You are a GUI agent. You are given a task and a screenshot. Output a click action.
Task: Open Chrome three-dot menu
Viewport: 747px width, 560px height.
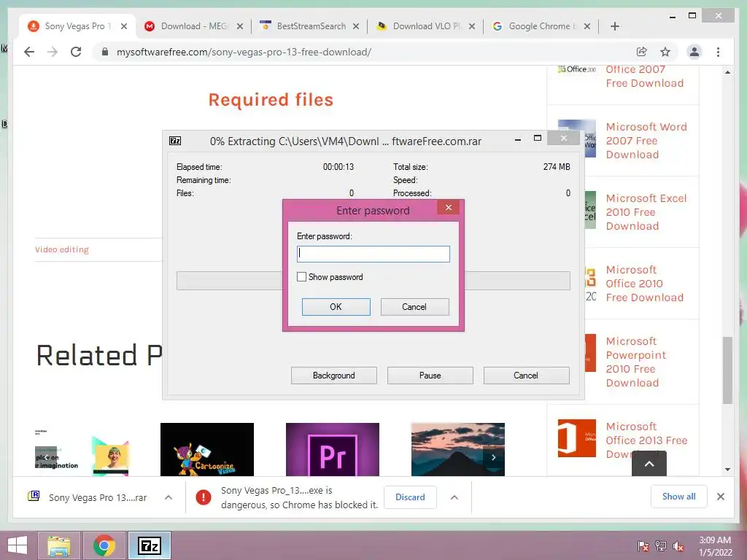click(718, 52)
